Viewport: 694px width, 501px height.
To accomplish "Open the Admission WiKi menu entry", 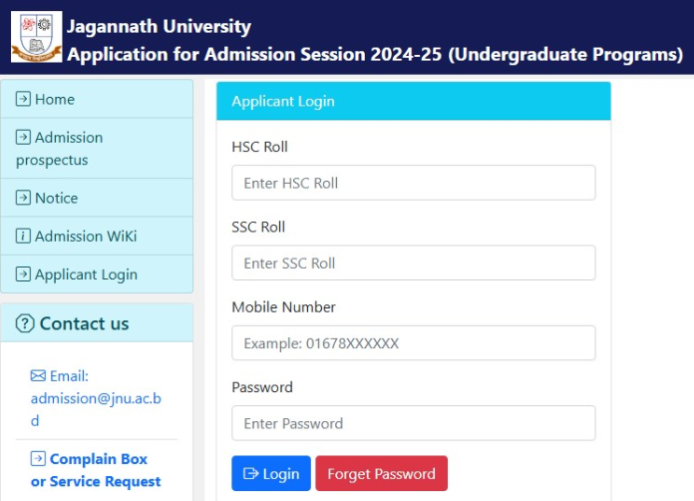I will [97, 236].
